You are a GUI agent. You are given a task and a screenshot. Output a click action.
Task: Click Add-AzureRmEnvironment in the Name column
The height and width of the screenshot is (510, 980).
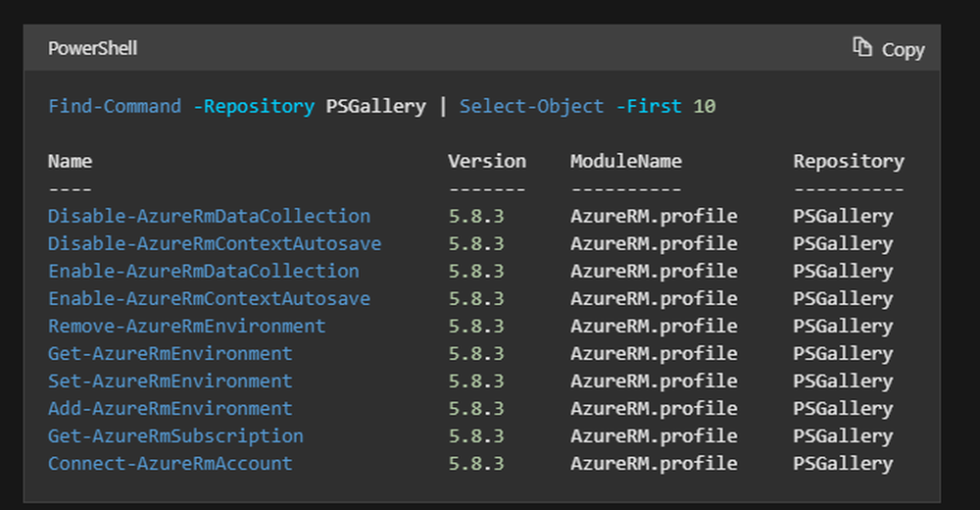(x=170, y=409)
